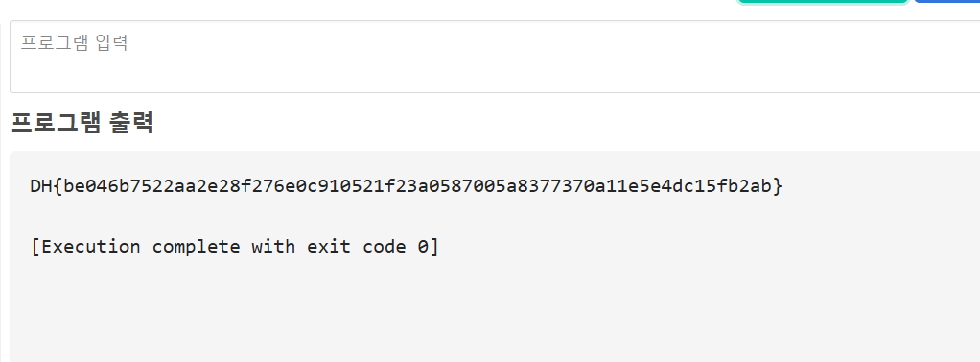Click the 프로그램 출력 heading
The height and width of the screenshot is (362, 980).
click(82, 122)
